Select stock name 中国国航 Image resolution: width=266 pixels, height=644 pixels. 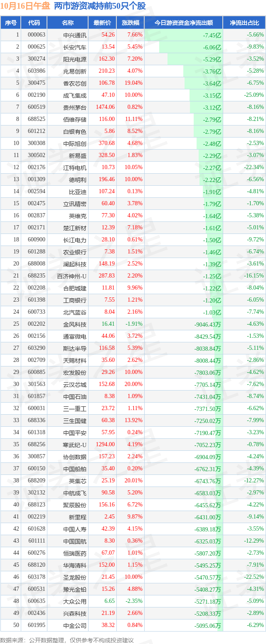tap(75, 541)
